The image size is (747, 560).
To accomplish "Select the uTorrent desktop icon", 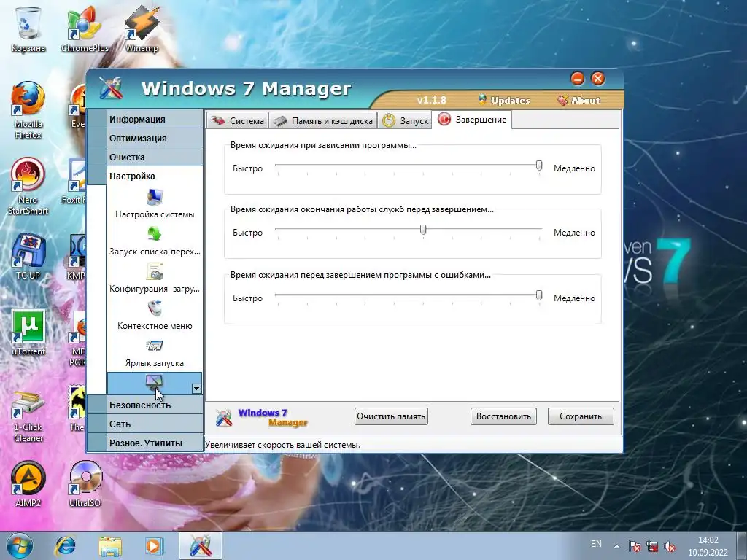I will [28, 332].
